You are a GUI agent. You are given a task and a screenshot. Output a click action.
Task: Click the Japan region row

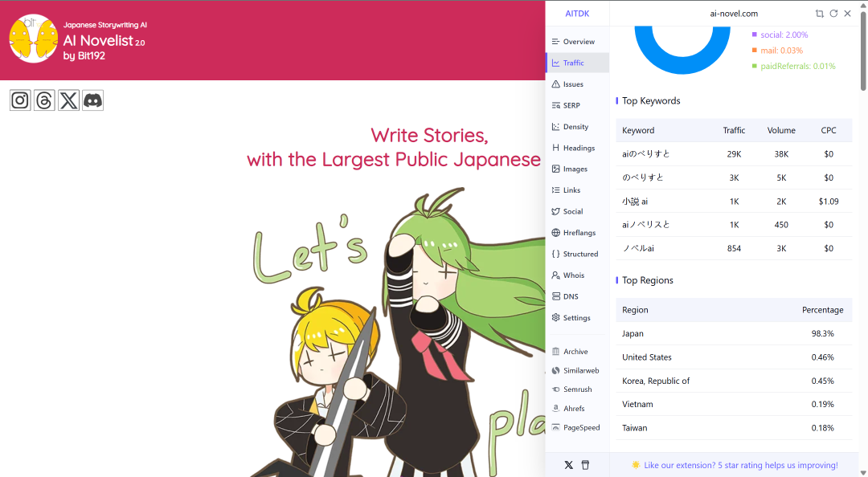coord(734,334)
